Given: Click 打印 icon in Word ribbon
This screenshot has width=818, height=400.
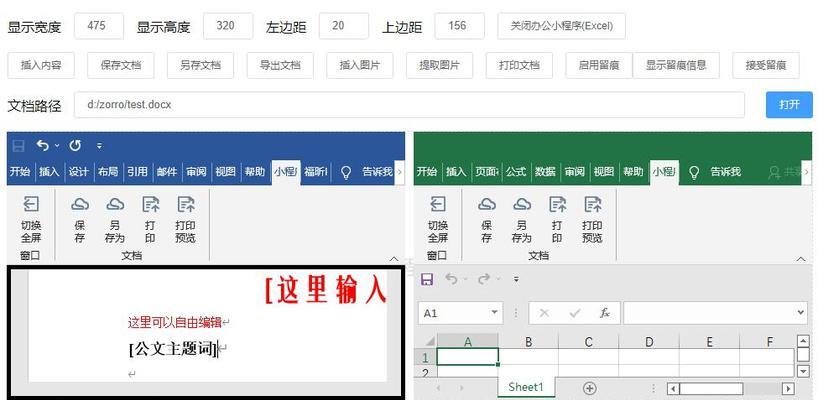Looking at the screenshot, I should 150,204.
